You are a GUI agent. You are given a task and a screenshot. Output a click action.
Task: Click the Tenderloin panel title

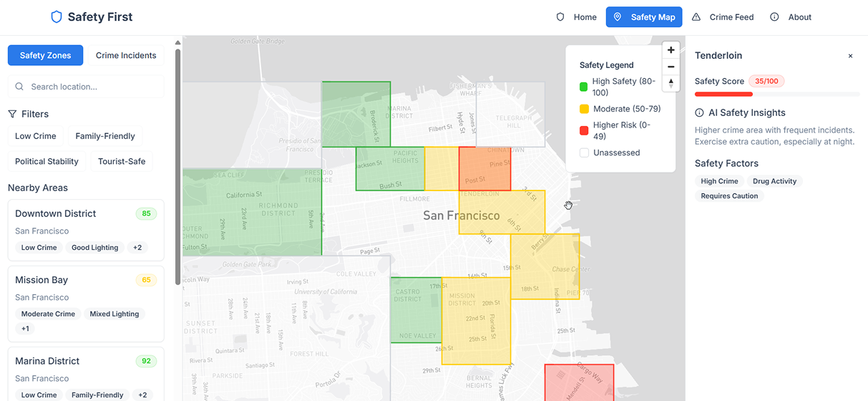click(x=718, y=55)
